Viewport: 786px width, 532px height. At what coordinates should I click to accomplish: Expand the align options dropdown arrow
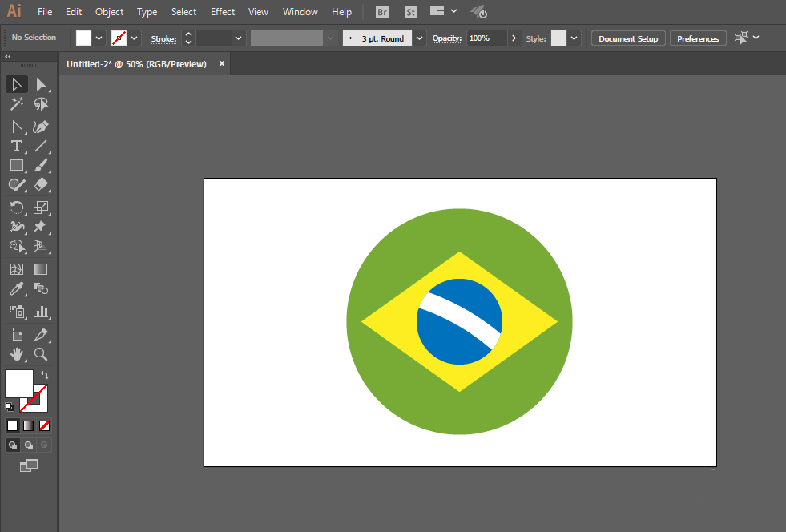tap(756, 38)
